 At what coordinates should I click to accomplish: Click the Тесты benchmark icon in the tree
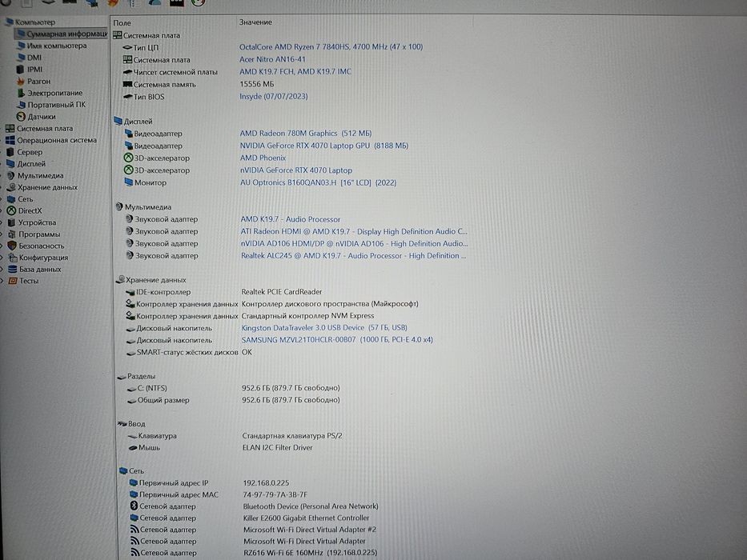tap(13, 281)
